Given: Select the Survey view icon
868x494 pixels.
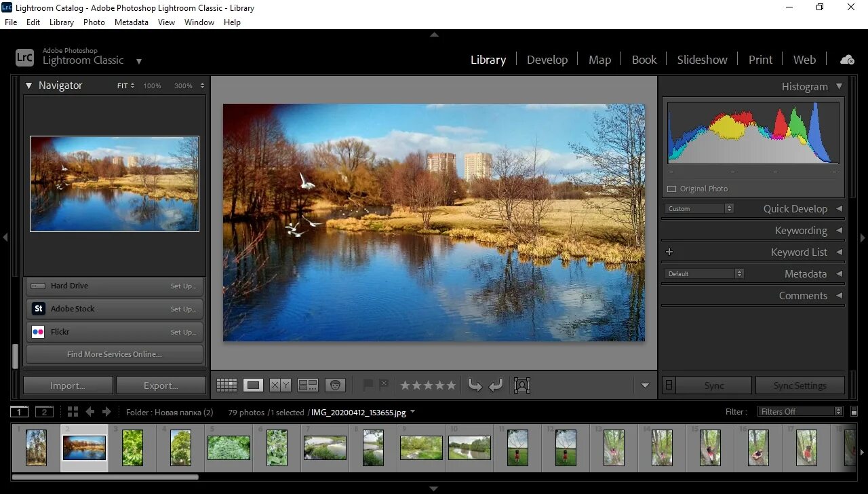Looking at the screenshot, I should point(307,385).
